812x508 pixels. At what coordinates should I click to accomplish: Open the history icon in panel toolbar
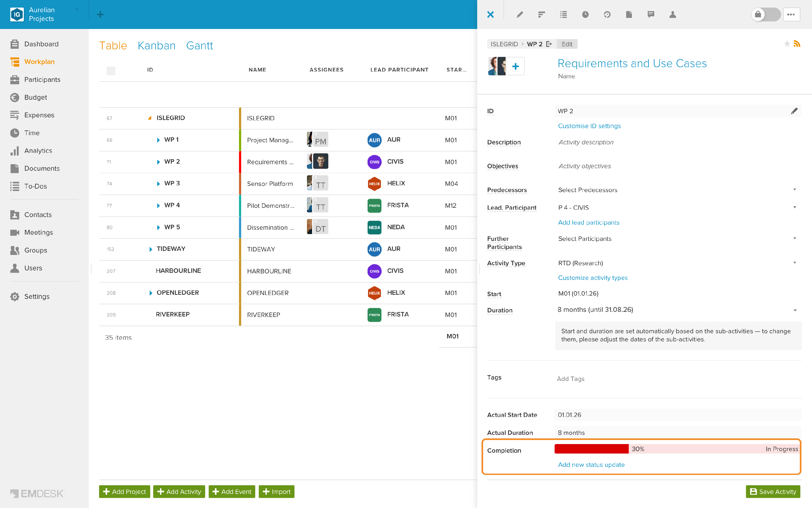pos(607,14)
